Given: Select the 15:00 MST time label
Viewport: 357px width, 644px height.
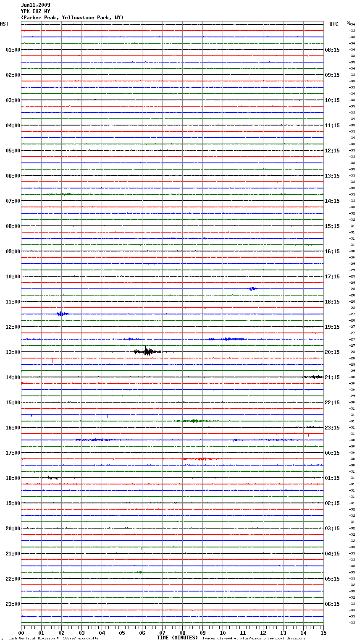Looking at the screenshot, I should pyautogui.click(x=13, y=403).
